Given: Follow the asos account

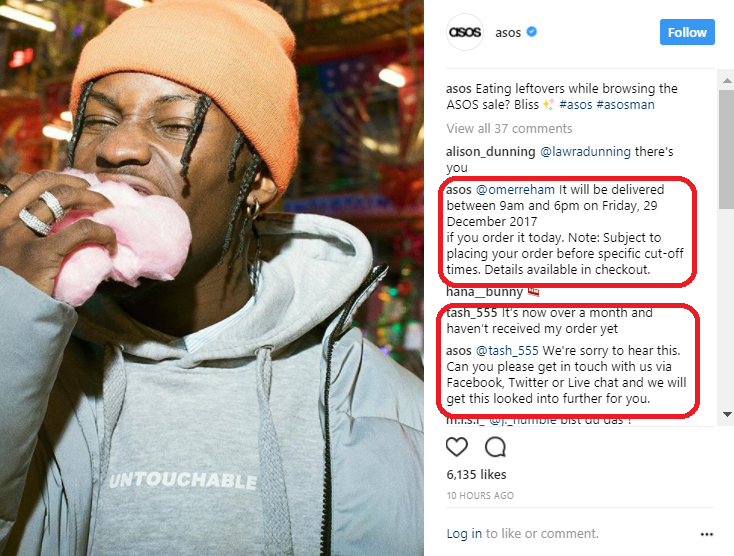Looking at the screenshot, I should coord(687,32).
